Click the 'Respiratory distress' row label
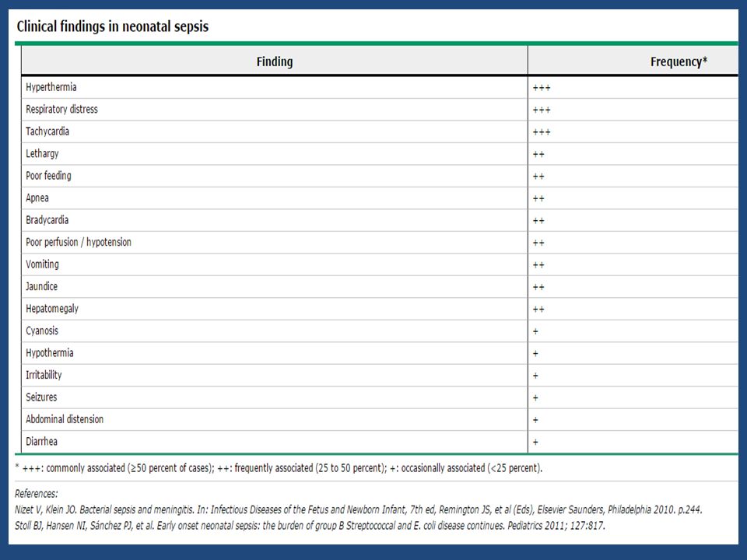This screenshot has width=747, height=560. pos(61,109)
